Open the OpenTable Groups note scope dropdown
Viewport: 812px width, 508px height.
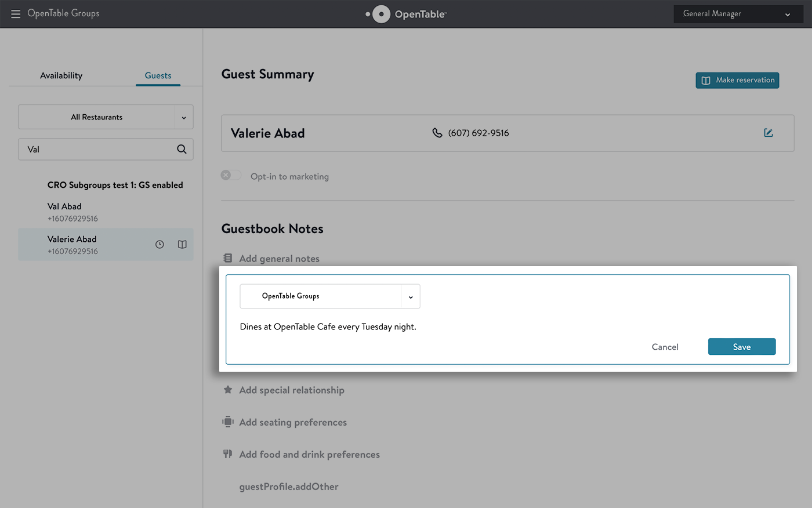point(330,296)
